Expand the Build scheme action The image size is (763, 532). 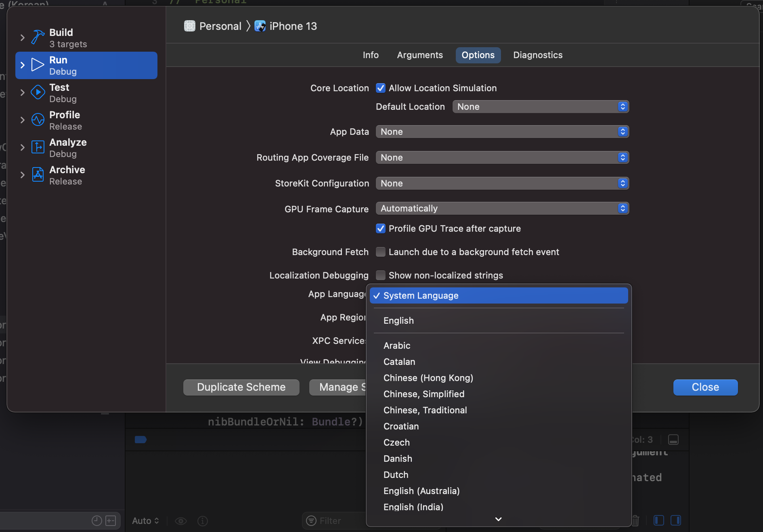[23, 38]
